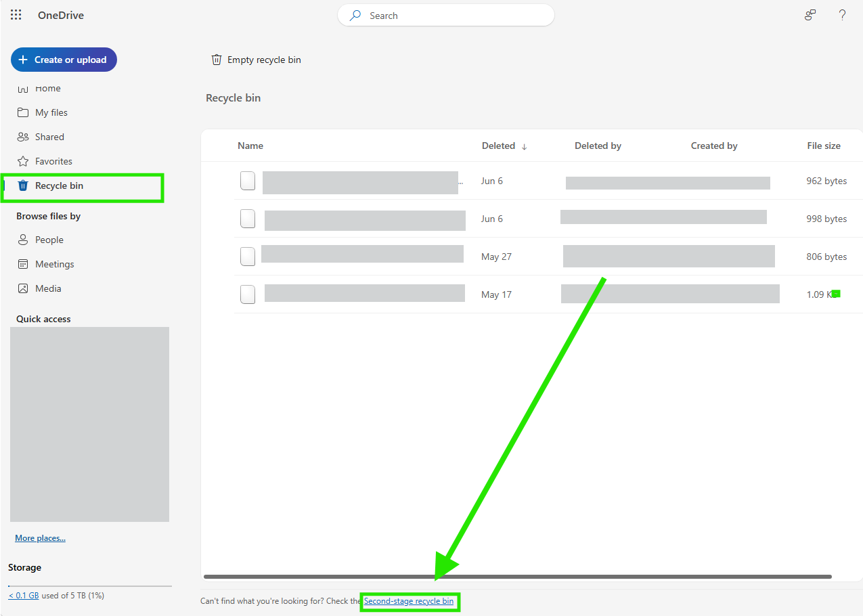Click the Recycle bin page heading
Viewport: 863px width, 616px height.
click(x=233, y=98)
